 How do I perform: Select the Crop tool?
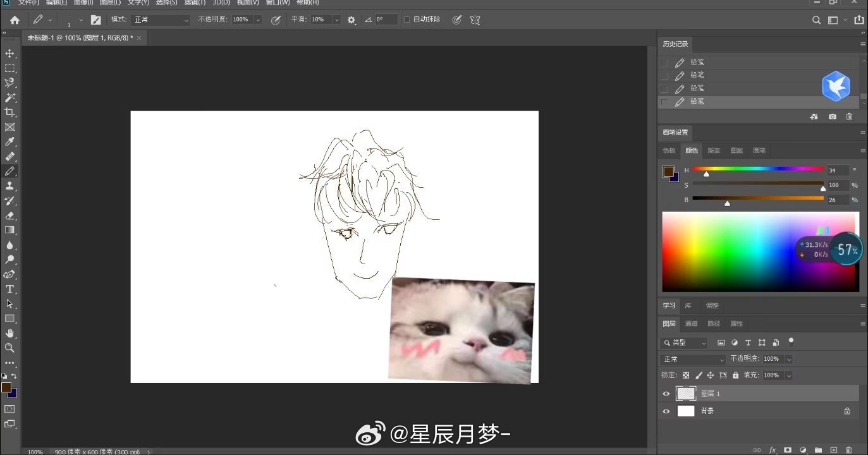tap(9, 112)
